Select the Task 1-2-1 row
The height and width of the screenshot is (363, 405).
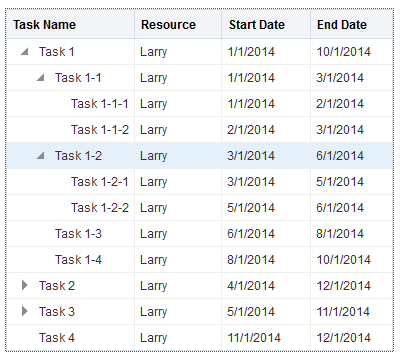point(200,182)
